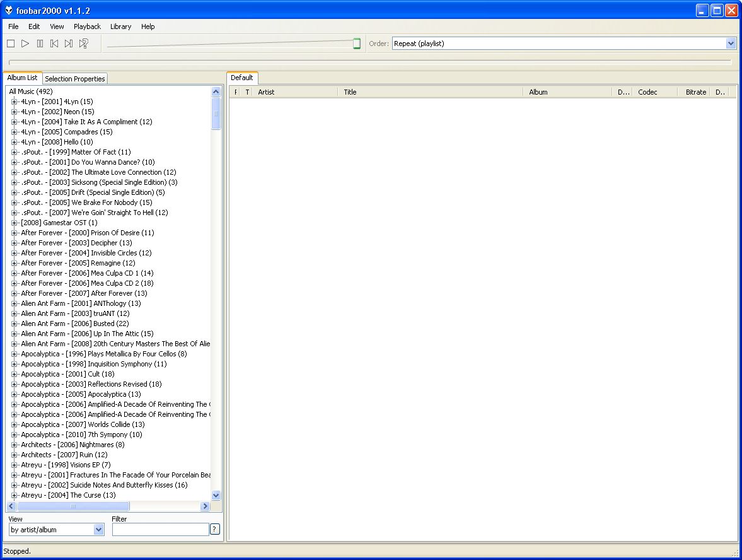Viewport: 742px width, 560px height.
Task: Select Alien Ant Farm - [2006] Busted
Action: pos(75,324)
